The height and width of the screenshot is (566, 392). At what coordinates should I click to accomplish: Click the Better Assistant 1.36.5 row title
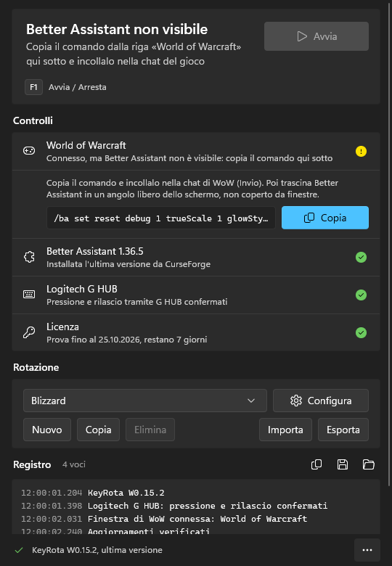click(95, 251)
